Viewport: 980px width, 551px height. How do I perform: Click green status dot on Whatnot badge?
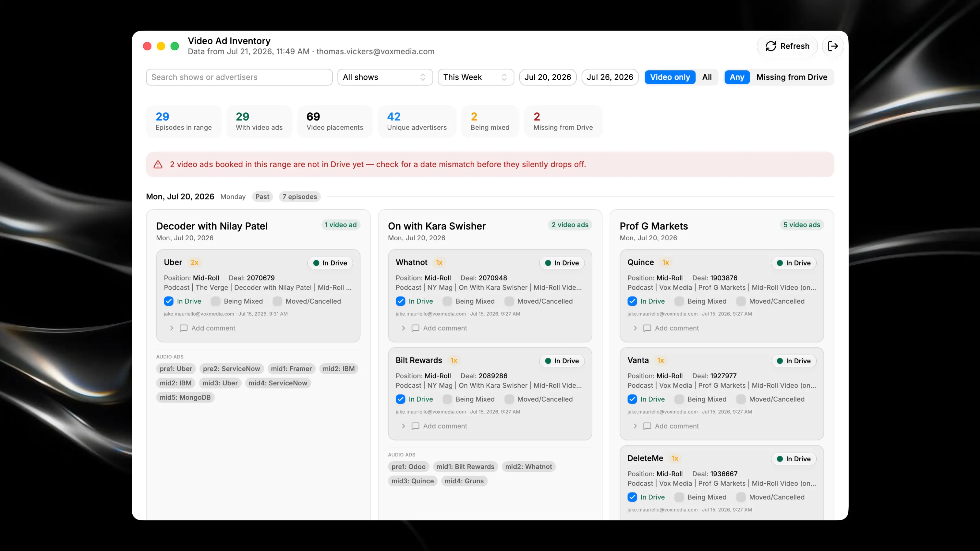548,263
